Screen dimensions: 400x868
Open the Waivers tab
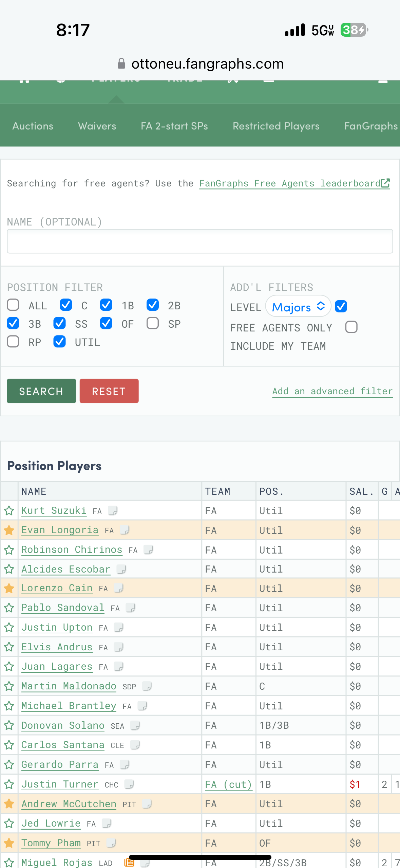point(97,126)
